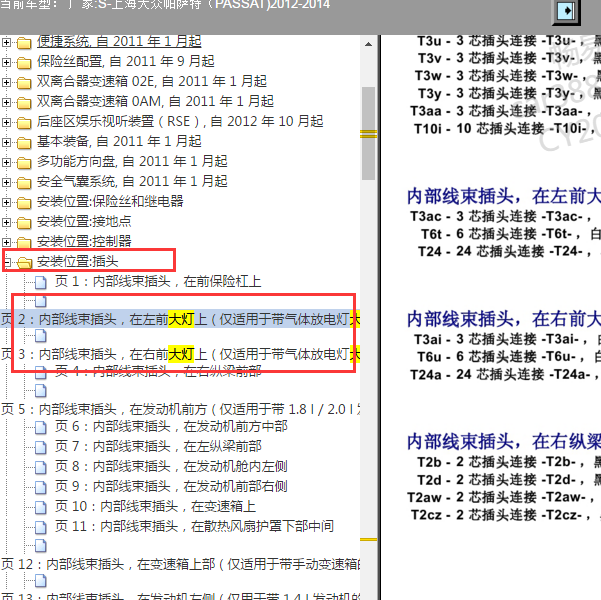Expand the 安装位置:控制器 folder
601x600 pixels.
(6, 242)
